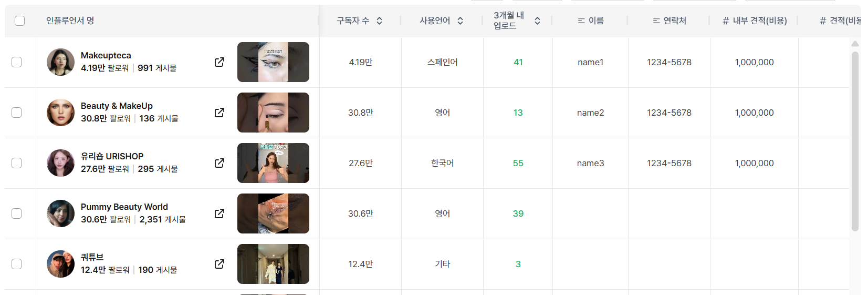The image size is (868, 295).
Task: Click Makeupteca profile avatar
Action: click(x=60, y=62)
